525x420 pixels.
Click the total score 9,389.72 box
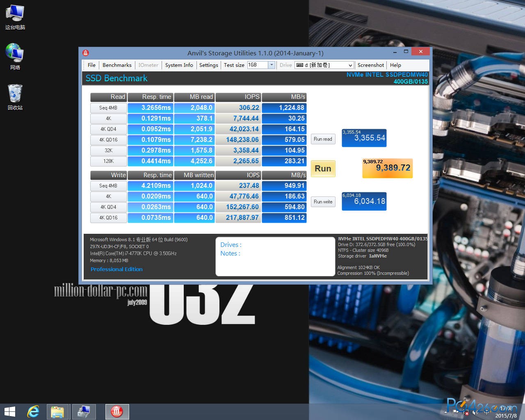click(388, 168)
